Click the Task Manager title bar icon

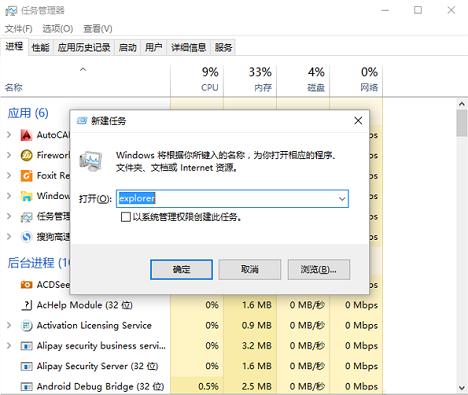pos(11,11)
